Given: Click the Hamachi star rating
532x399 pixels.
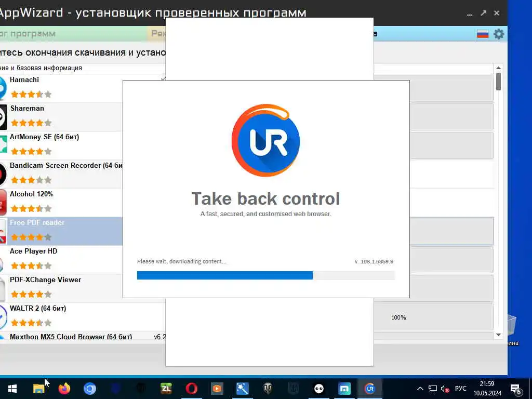Looking at the screenshot, I should (x=31, y=94).
